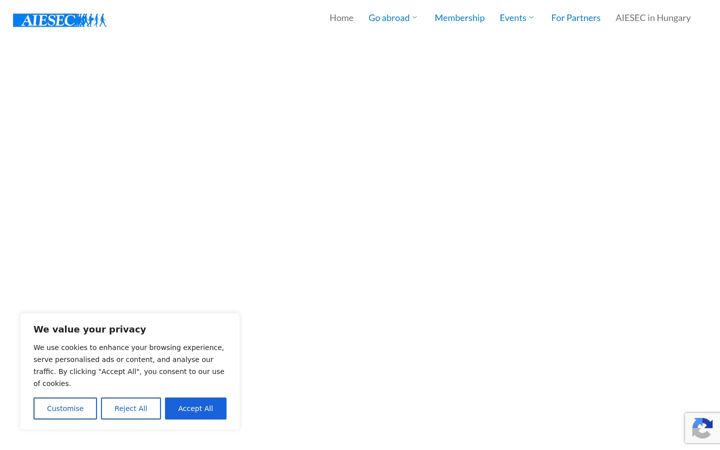The width and height of the screenshot is (720, 450).
Task: Click the Customise cookies button
Action: pos(65,408)
